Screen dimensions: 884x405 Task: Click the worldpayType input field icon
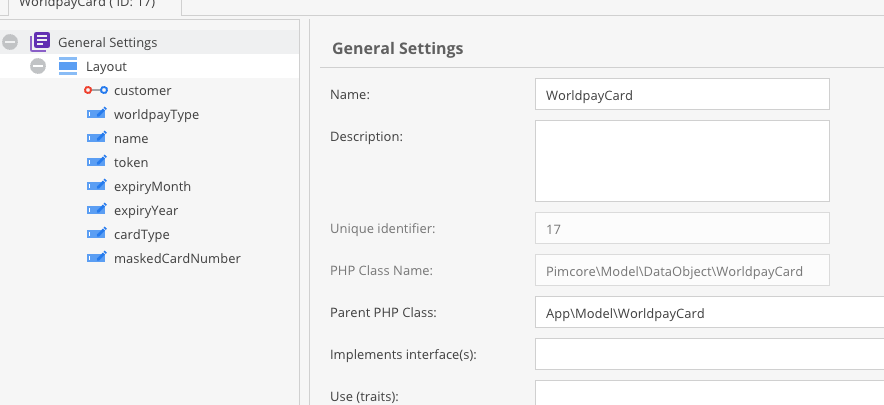pyautogui.click(x=96, y=114)
